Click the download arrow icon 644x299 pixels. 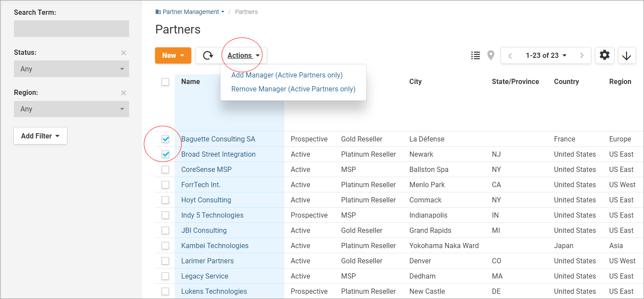click(x=627, y=56)
